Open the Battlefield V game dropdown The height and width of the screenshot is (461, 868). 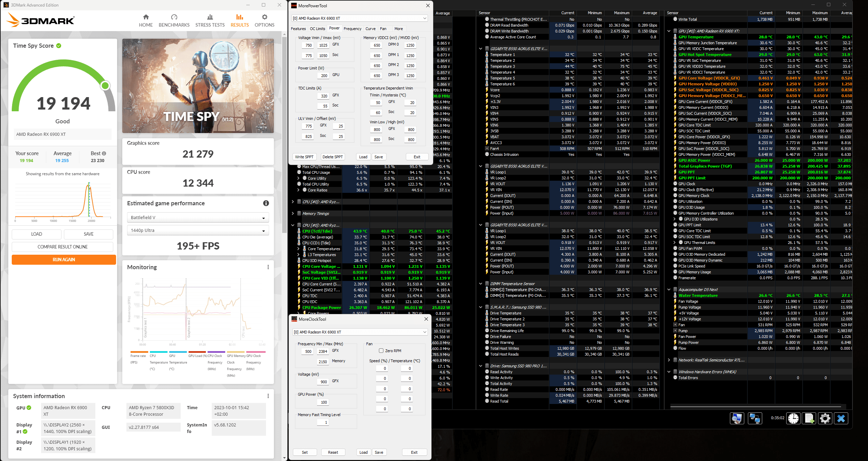point(198,217)
